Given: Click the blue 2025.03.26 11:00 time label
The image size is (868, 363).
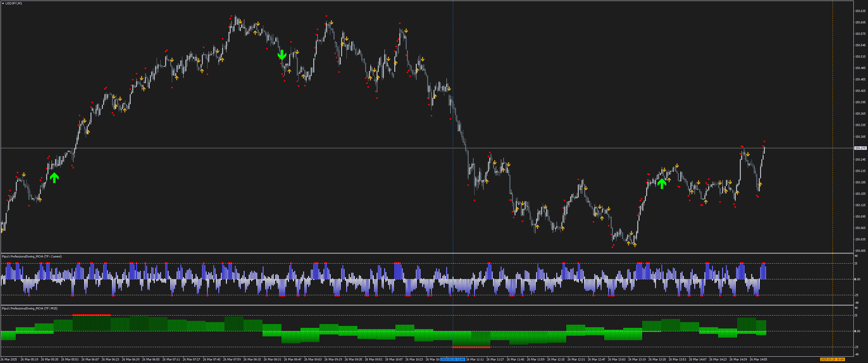Looking at the screenshot, I should pyautogui.click(x=453, y=360).
